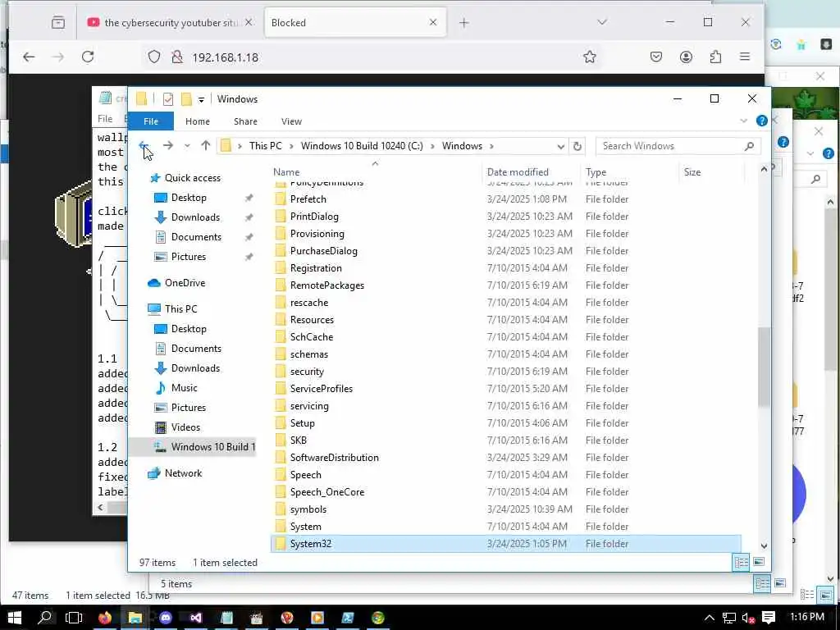Sort by Date modified column header

coord(518,172)
